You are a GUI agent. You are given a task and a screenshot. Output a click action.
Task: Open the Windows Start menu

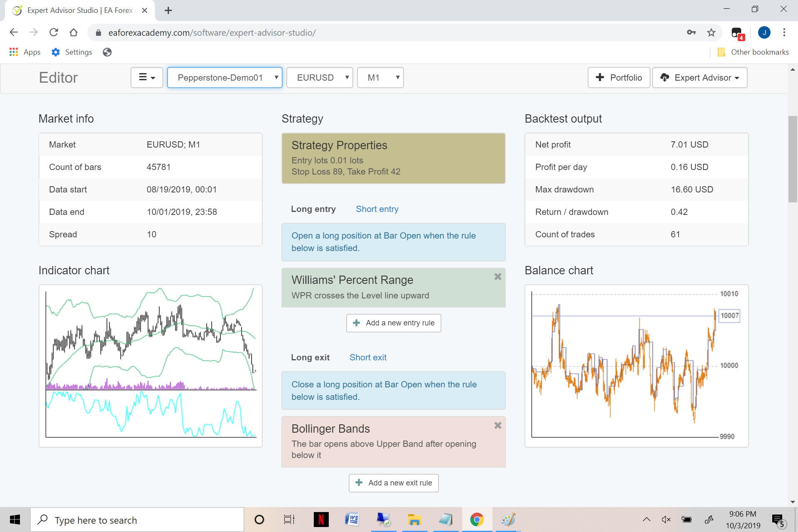(15, 520)
